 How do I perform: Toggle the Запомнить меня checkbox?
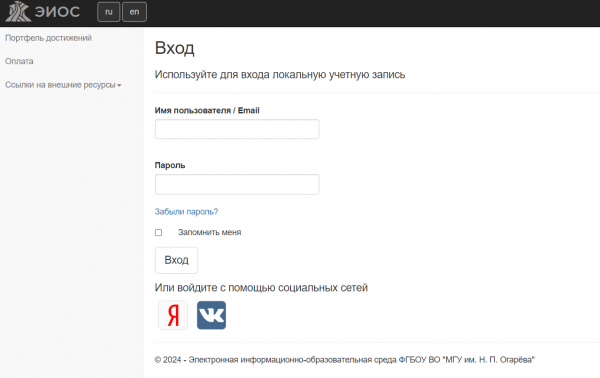pyautogui.click(x=158, y=232)
